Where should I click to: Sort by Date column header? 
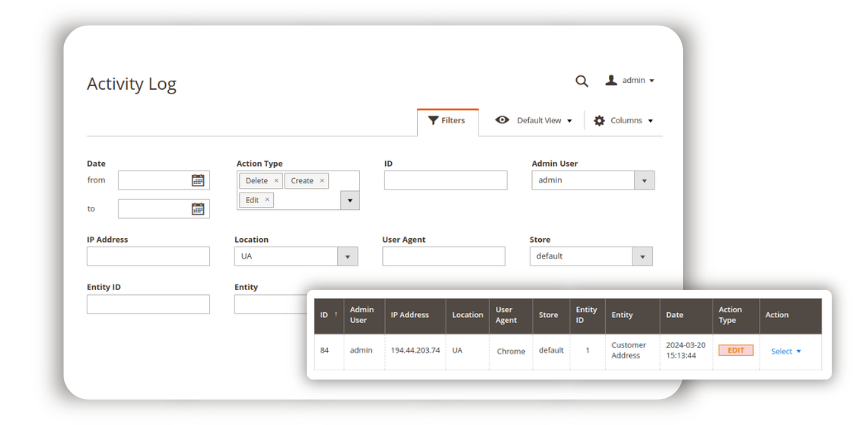tap(686, 315)
